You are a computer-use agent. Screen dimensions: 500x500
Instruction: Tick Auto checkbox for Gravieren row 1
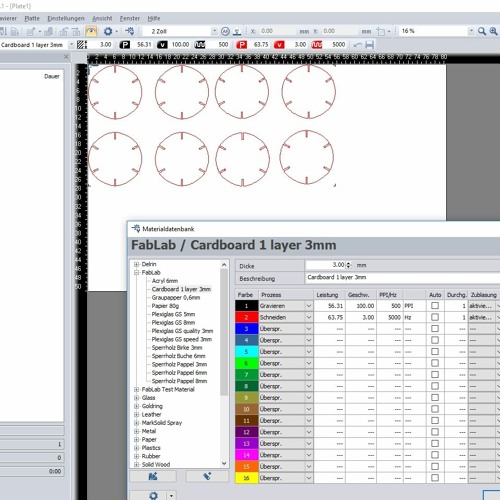(435, 306)
